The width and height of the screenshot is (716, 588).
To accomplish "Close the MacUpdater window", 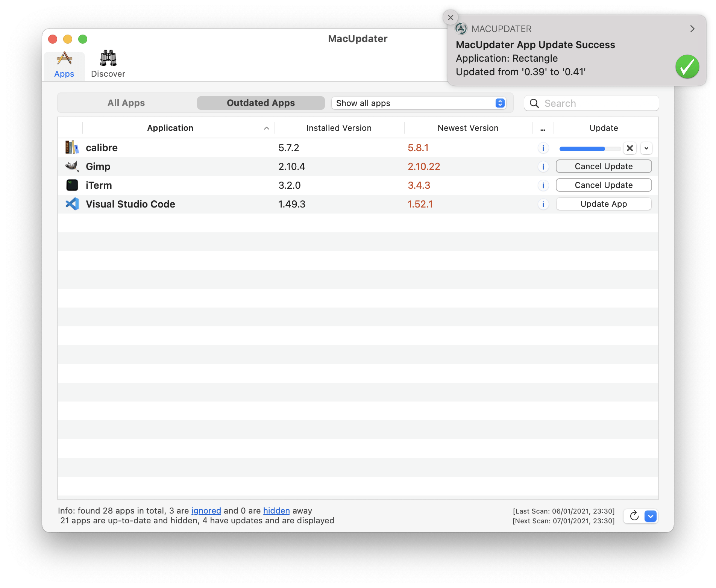I will pyautogui.click(x=53, y=39).
